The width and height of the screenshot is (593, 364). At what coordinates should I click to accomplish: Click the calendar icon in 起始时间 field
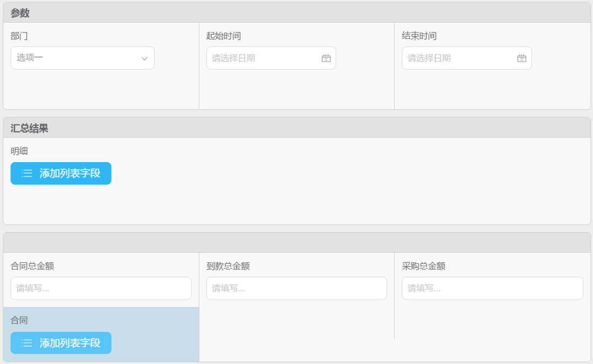[326, 58]
